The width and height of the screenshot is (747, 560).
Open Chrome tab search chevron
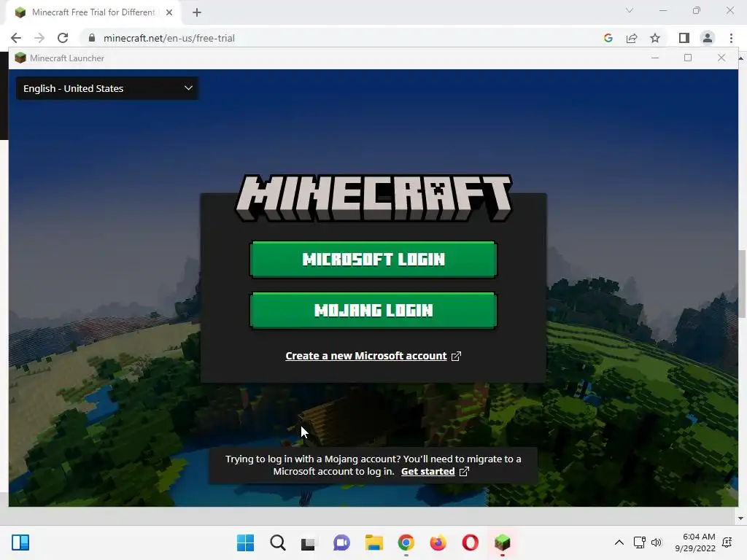point(630,10)
